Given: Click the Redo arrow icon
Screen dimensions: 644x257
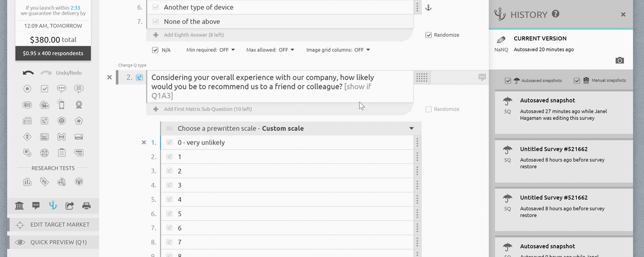Looking at the screenshot, I should [x=46, y=73].
